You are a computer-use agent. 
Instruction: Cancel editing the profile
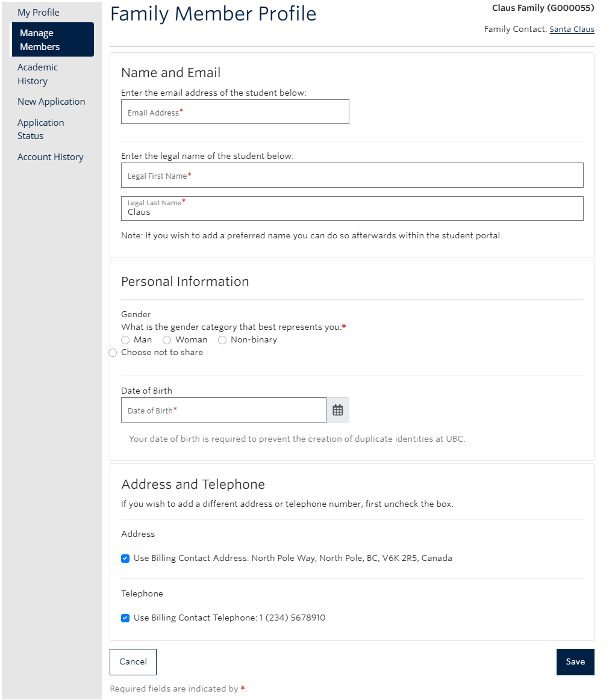coord(133,661)
